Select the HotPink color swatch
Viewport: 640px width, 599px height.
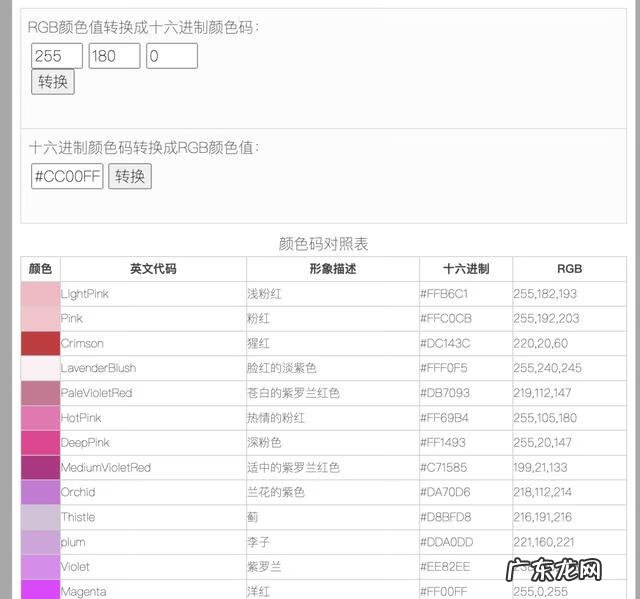pyautogui.click(x=40, y=418)
